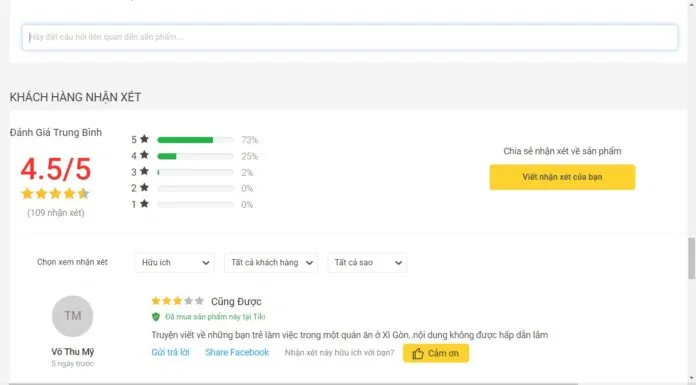The width and height of the screenshot is (696, 385).
Task: Click the 3-star rating row's star icon
Action: [x=144, y=171]
